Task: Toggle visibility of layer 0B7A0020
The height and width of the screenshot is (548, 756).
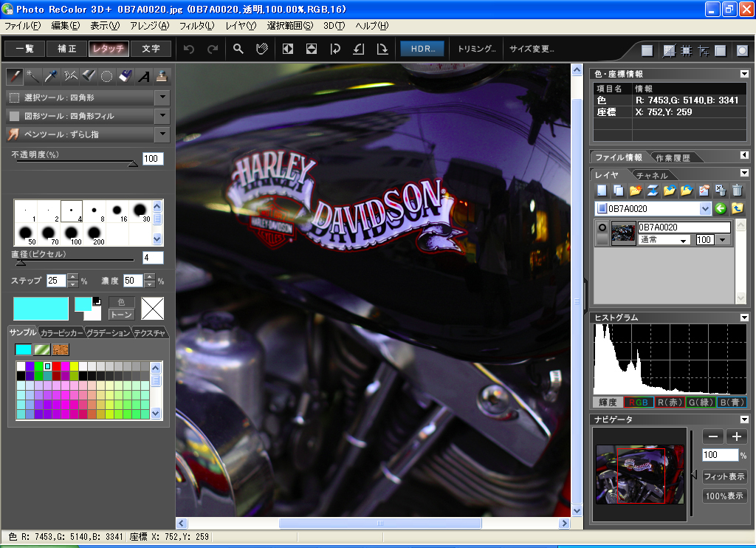Action: pyautogui.click(x=602, y=227)
